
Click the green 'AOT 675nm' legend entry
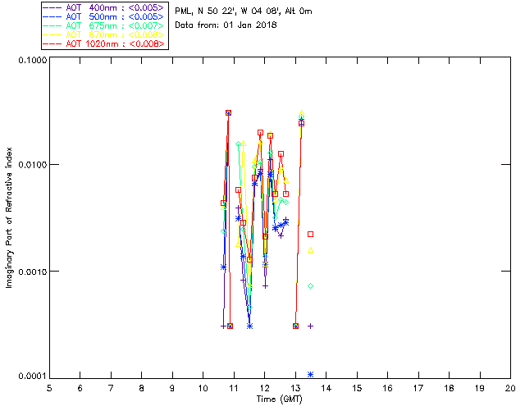(103, 25)
